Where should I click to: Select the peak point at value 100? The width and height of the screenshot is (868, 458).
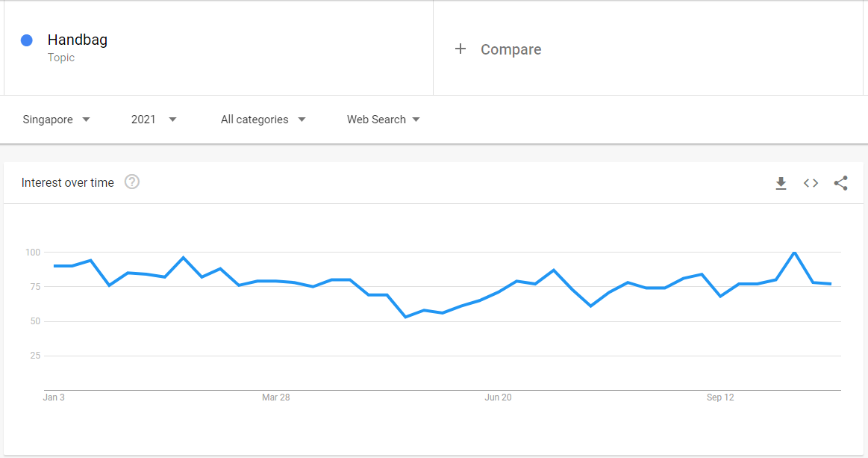[x=794, y=253]
